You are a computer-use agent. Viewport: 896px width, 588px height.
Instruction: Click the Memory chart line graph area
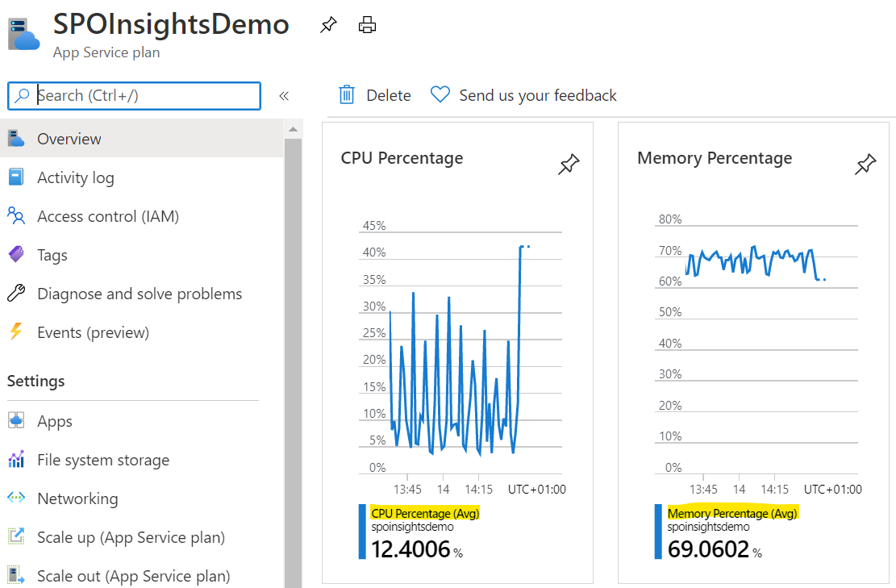tap(756, 348)
